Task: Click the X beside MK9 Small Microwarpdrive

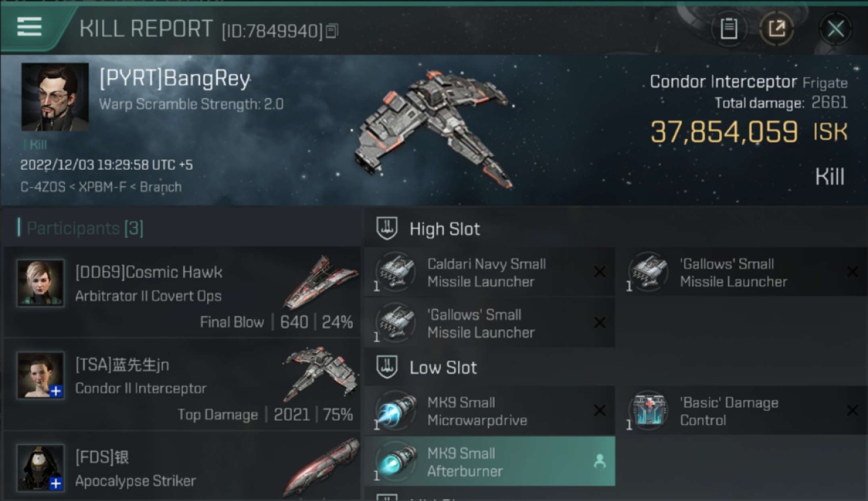Action: point(600,411)
